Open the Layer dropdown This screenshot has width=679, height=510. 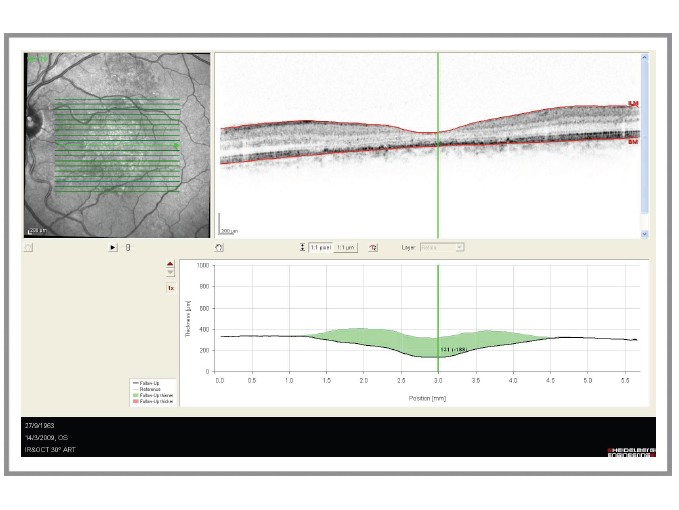[x=442, y=247]
